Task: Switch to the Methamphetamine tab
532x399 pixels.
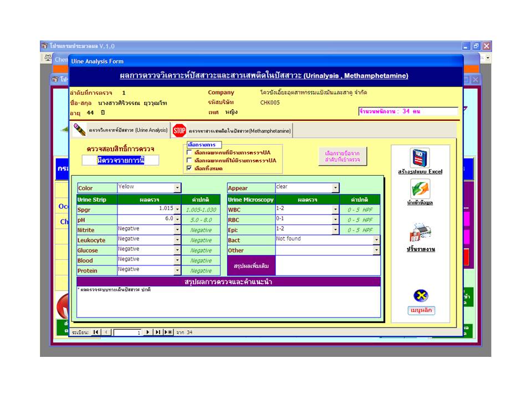Action: click(233, 130)
